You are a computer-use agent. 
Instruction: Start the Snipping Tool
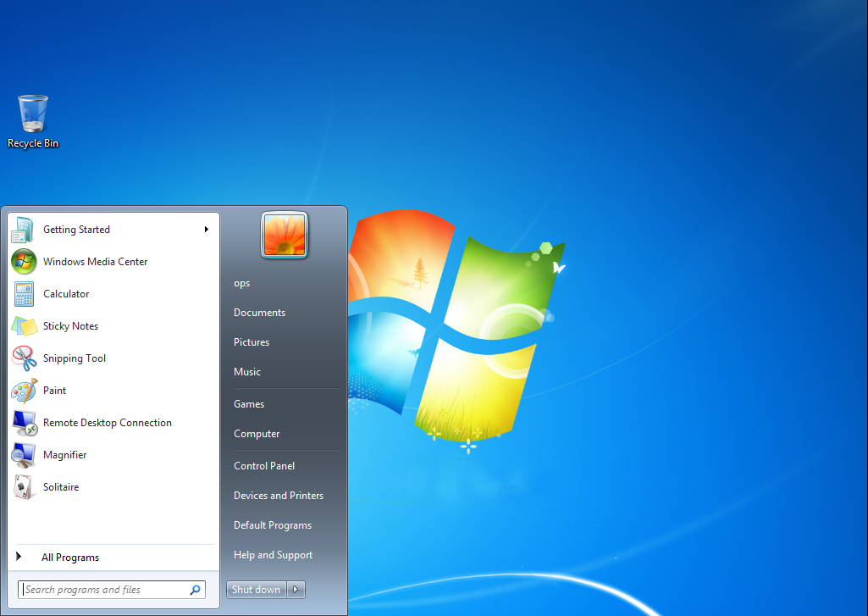click(x=74, y=358)
